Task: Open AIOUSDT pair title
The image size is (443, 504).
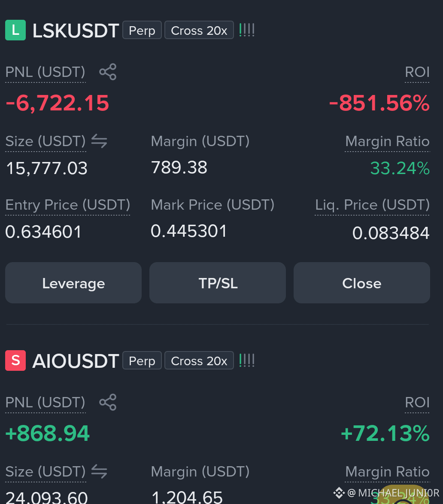Action: pos(76,361)
